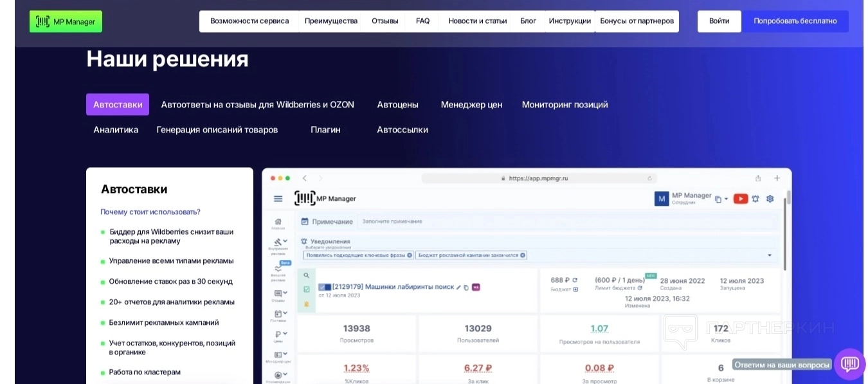Remove the 'Бюджет рекламной кампании закончился' chip

pos(523,255)
